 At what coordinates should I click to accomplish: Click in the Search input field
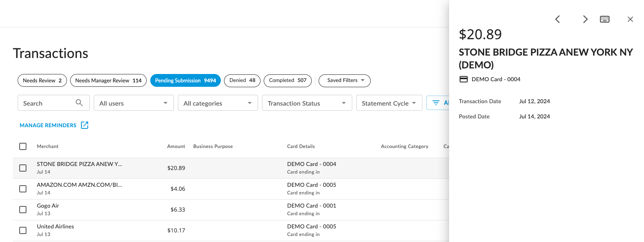[x=46, y=103]
